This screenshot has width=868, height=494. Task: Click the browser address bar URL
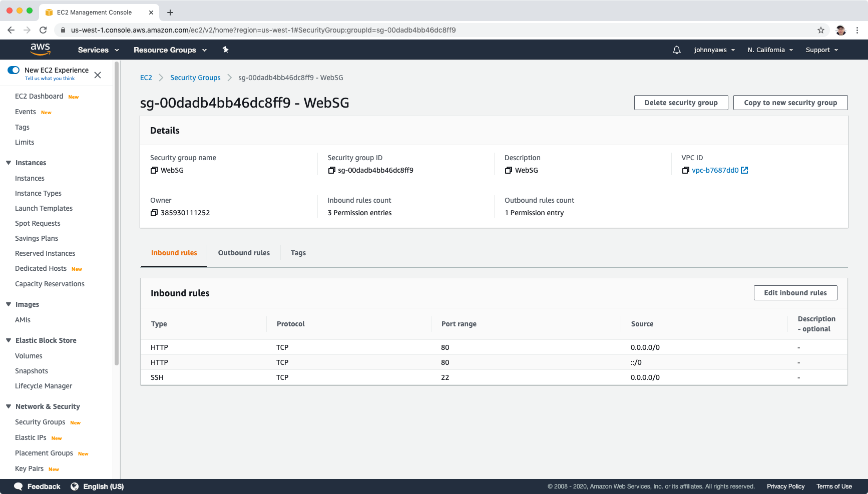(x=263, y=30)
